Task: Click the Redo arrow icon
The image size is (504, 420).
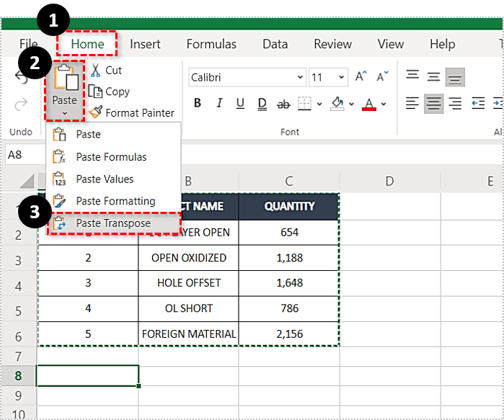Action: 22,104
